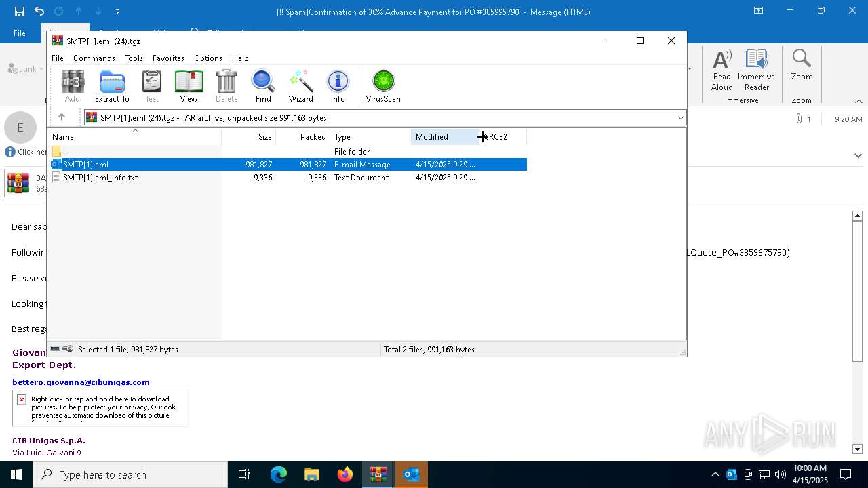Click the taskbar search box
868x488 pixels.
click(x=130, y=474)
